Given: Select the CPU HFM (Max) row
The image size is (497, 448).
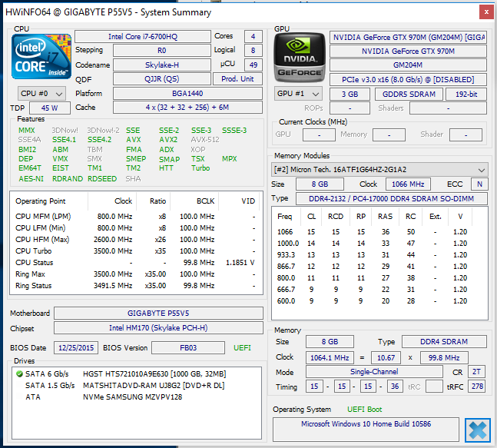Looking at the screenshot, I should point(135,240).
